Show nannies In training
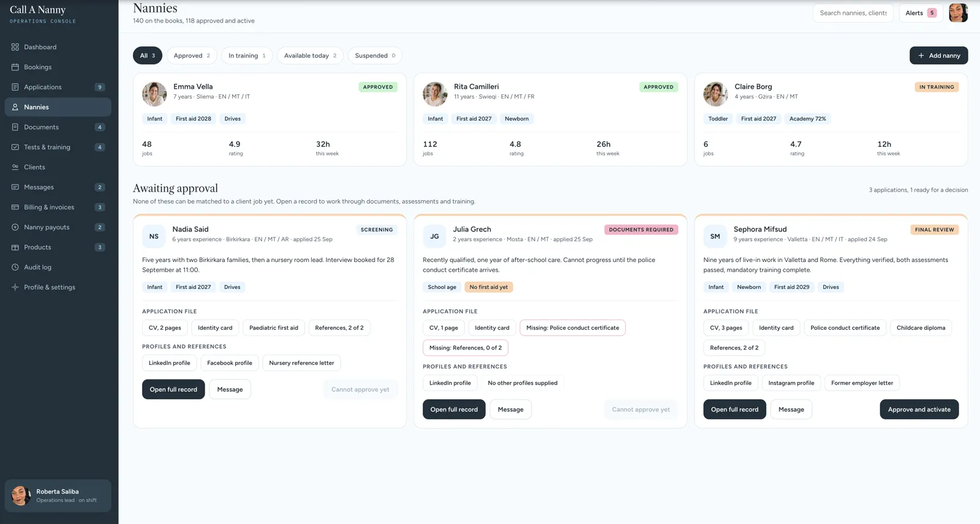The width and height of the screenshot is (980, 524). point(247,56)
